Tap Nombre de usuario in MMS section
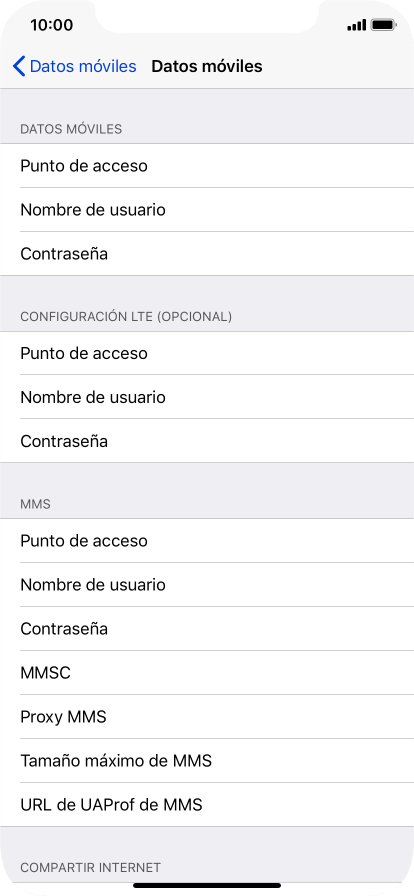 click(207, 585)
